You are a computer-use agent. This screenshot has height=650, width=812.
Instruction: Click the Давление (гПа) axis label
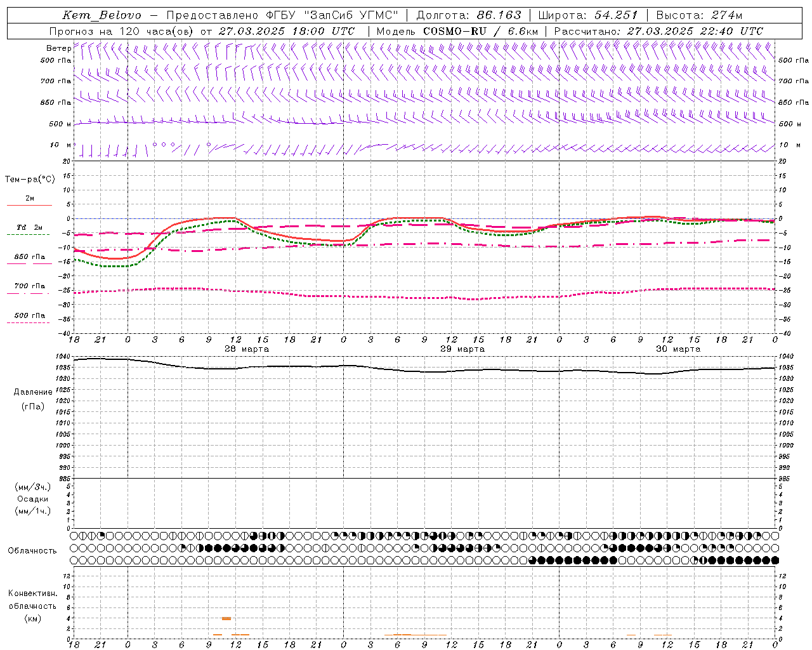click(x=33, y=399)
